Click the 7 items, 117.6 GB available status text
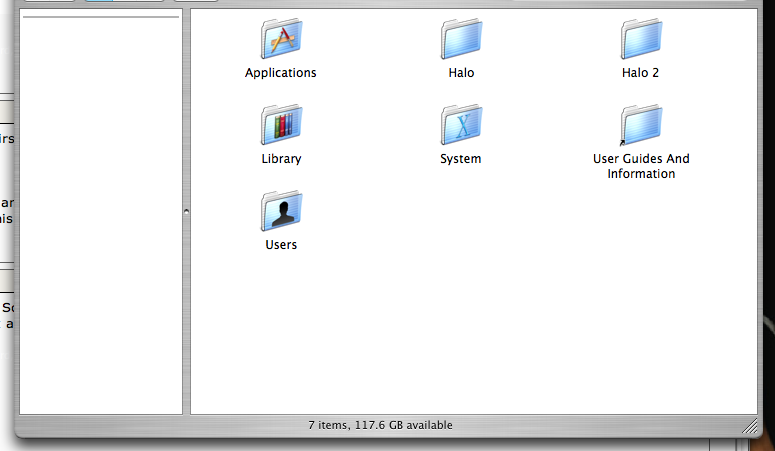 381,425
